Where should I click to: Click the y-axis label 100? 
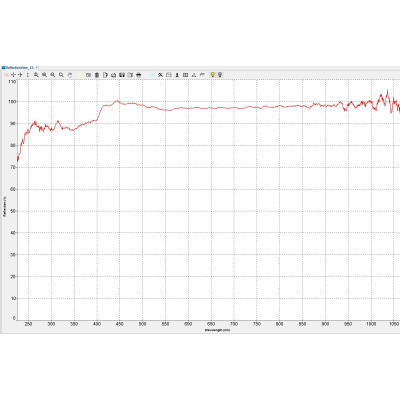[x=12, y=101]
